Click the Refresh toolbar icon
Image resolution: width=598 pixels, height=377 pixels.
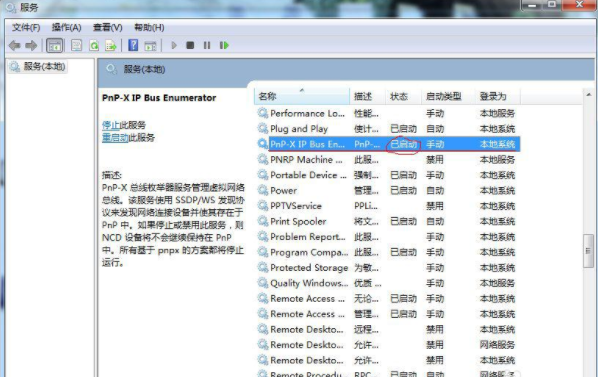pyautogui.click(x=94, y=46)
